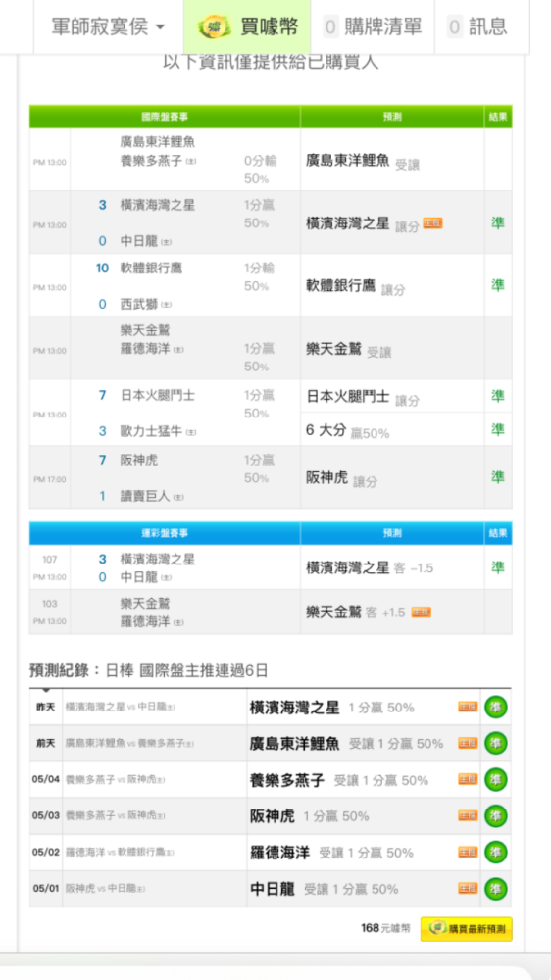Click the 買噱幣 coin icon

(x=215, y=26)
